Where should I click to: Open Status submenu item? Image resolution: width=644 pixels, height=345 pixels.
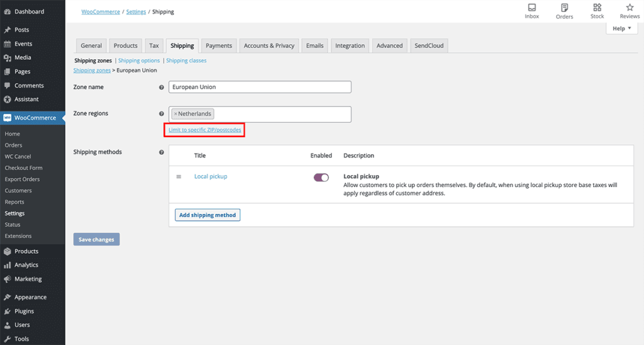point(13,225)
